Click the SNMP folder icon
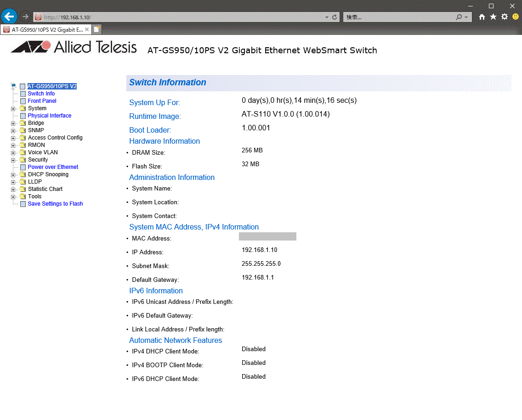Image resolution: width=522 pixels, height=420 pixels. tap(23, 130)
